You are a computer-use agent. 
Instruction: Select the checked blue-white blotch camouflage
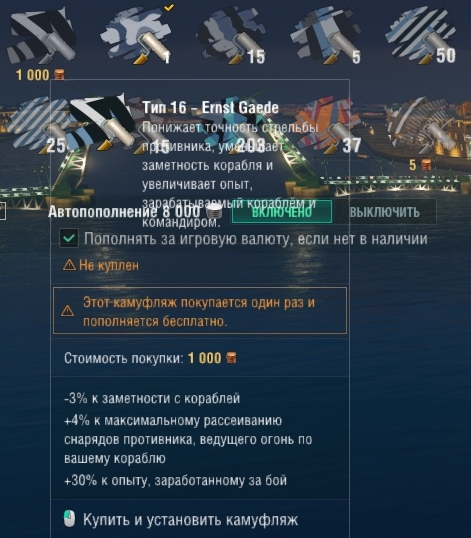point(137,36)
